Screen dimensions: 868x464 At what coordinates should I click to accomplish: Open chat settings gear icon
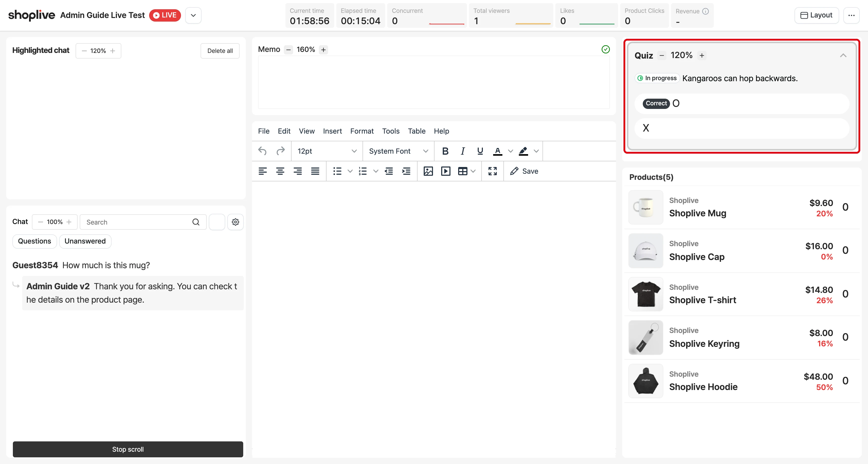click(235, 222)
